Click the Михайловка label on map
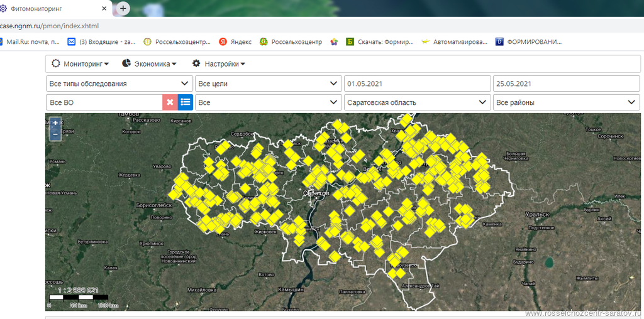 coord(202,289)
